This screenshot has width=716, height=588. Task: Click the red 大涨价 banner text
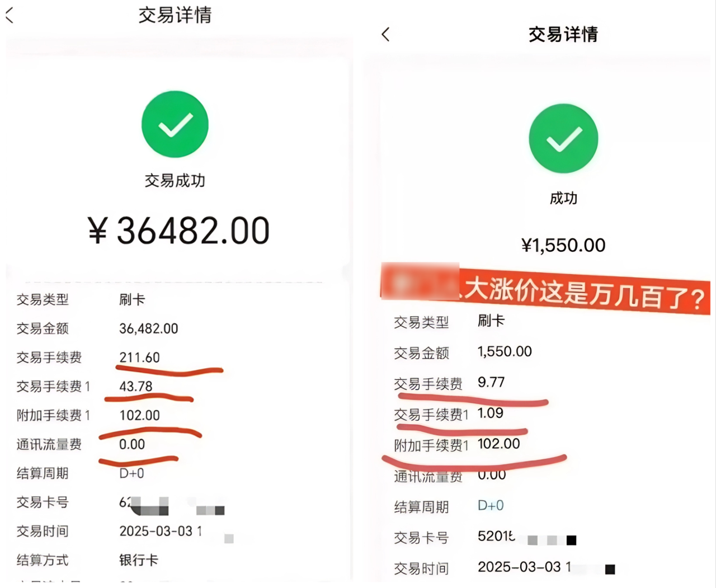click(x=584, y=291)
